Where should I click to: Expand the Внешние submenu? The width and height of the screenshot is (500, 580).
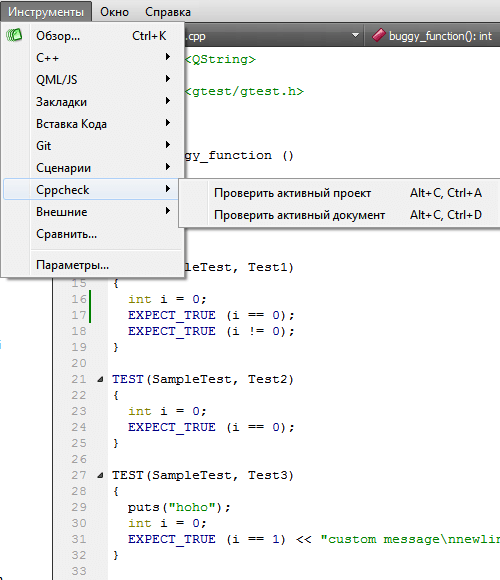pyautogui.click(x=92, y=212)
